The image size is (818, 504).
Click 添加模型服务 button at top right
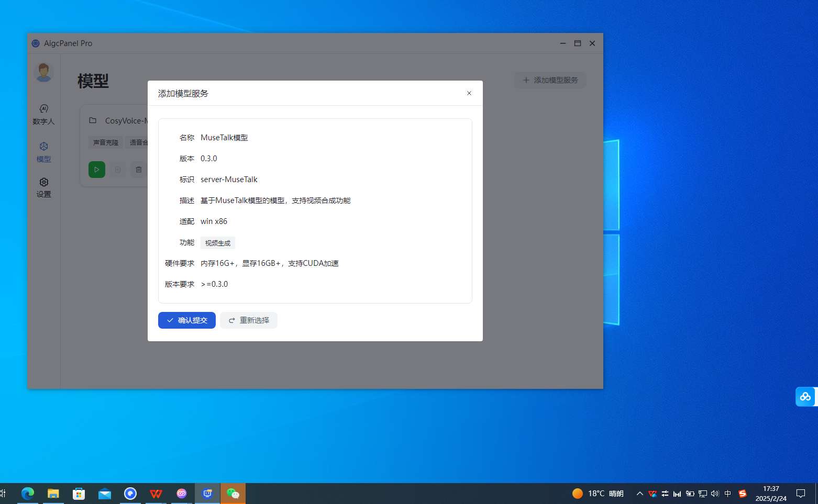550,80
